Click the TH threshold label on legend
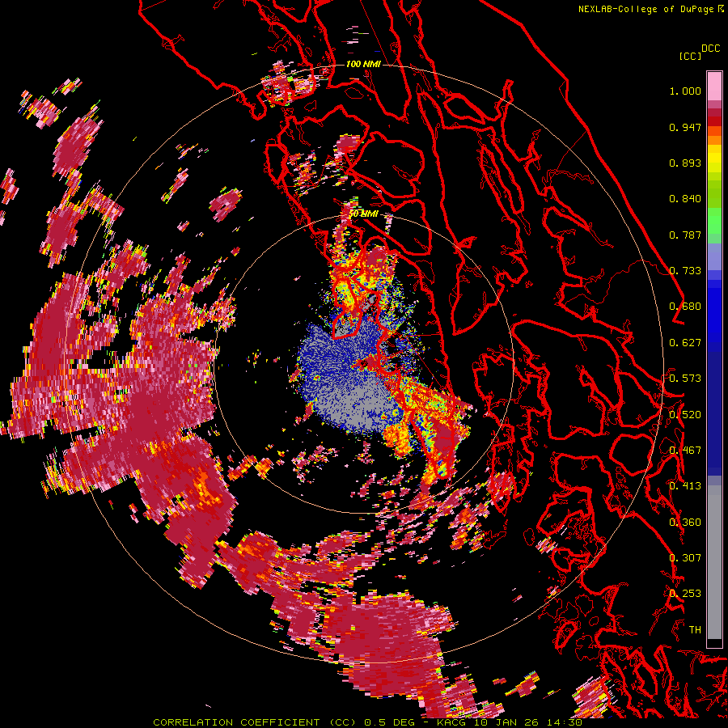The width and height of the screenshot is (728, 728). coord(695,630)
